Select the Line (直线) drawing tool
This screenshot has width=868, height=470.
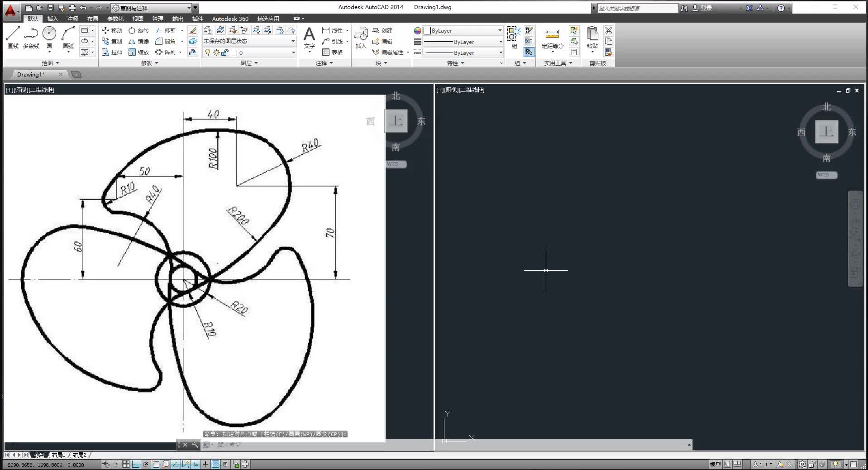13,37
